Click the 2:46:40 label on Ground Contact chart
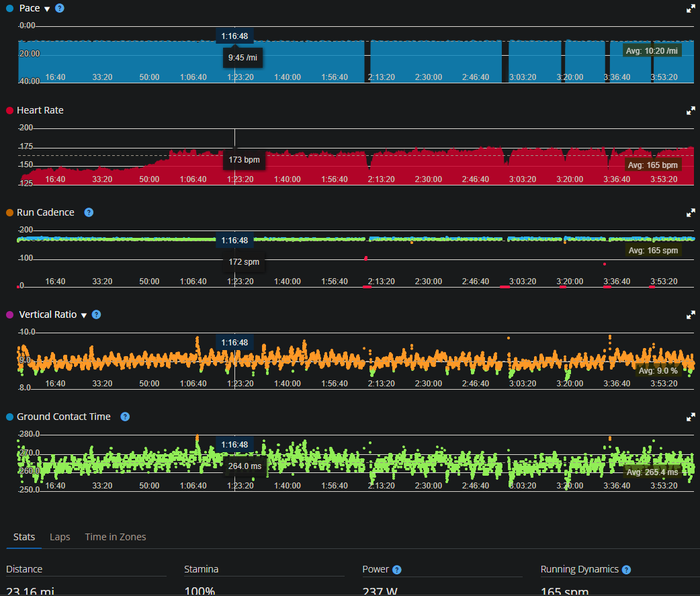 pos(476,486)
